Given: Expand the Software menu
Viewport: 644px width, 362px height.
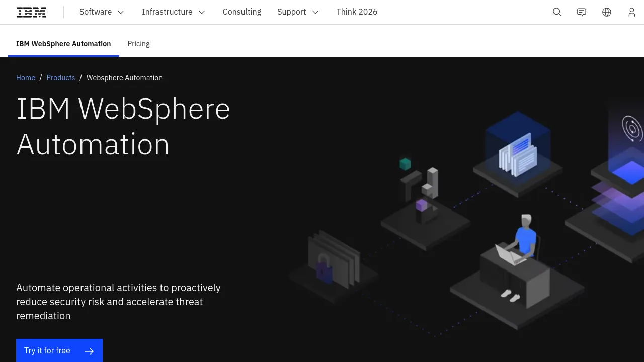Looking at the screenshot, I should (102, 12).
